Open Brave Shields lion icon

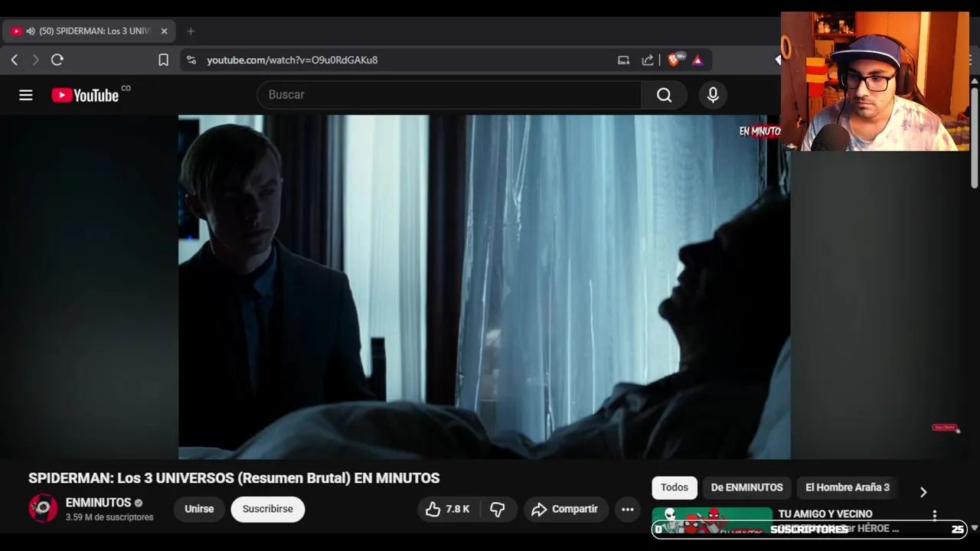(x=675, y=60)
